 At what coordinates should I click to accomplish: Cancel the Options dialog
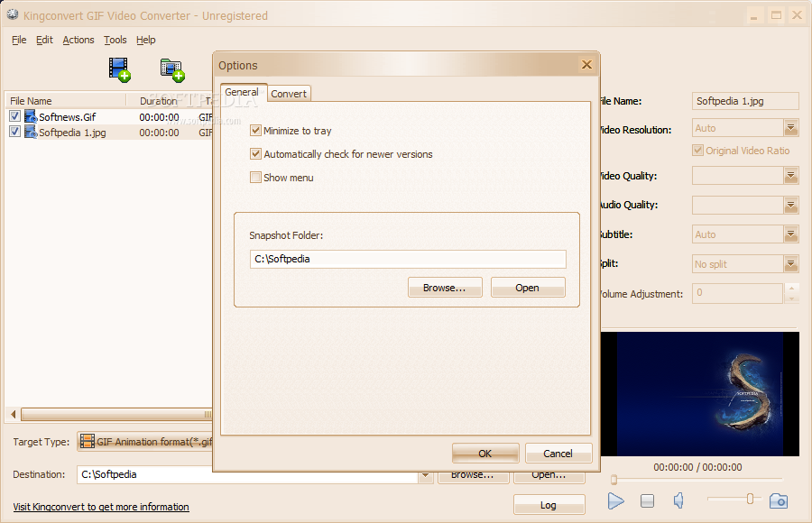click(x=558, y=453)
